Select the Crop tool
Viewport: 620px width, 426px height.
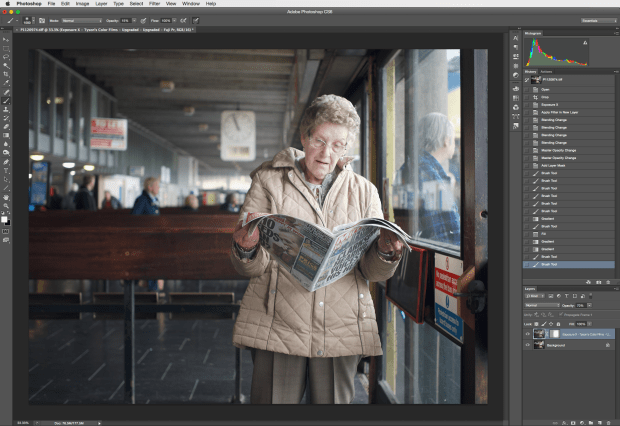[6, 73]
